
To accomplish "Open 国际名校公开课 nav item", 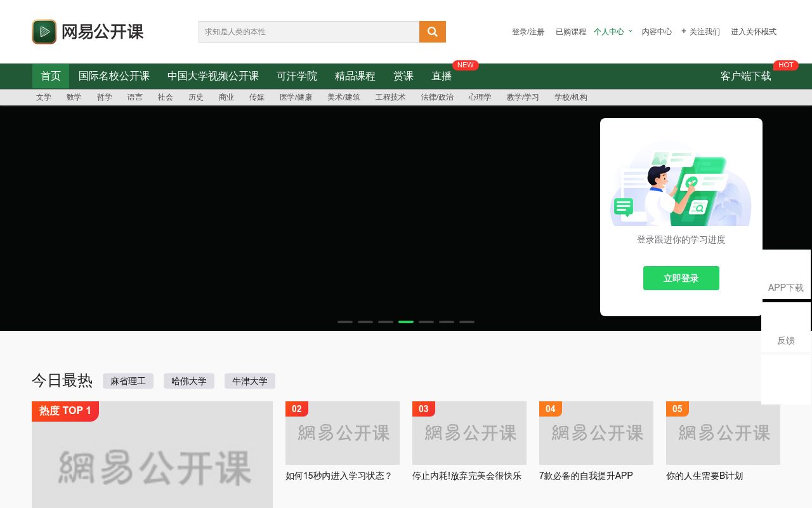I will click(x=114, y=76).
